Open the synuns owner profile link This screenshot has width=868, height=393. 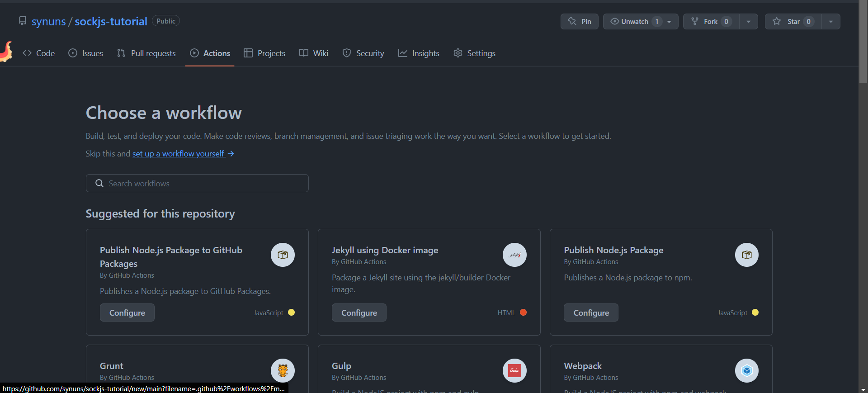click(x=49, y=21)
